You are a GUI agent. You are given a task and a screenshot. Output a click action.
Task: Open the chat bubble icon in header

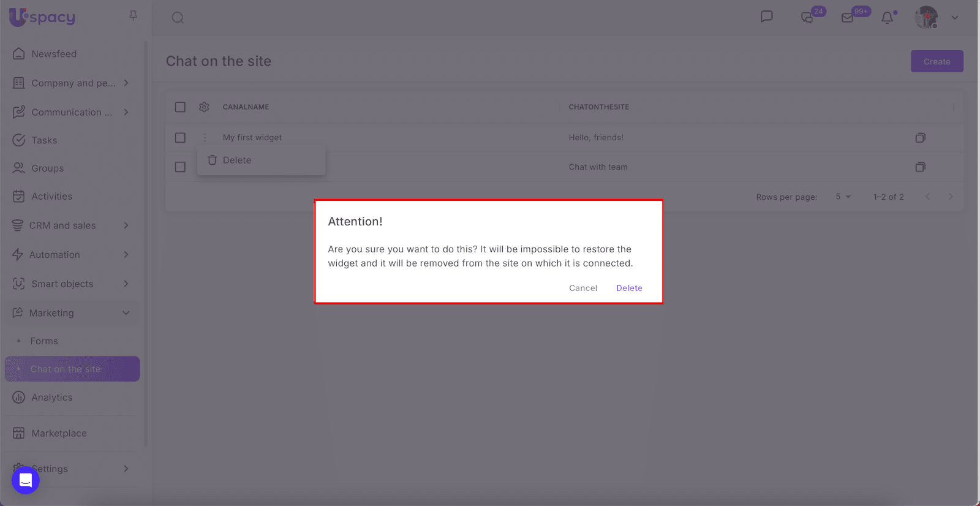(766, 17)
